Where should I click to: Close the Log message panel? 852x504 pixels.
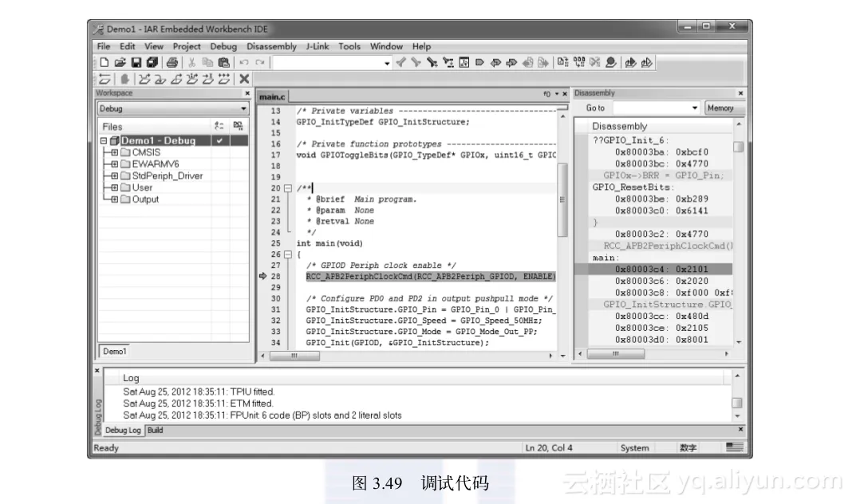tap(97, 370)
